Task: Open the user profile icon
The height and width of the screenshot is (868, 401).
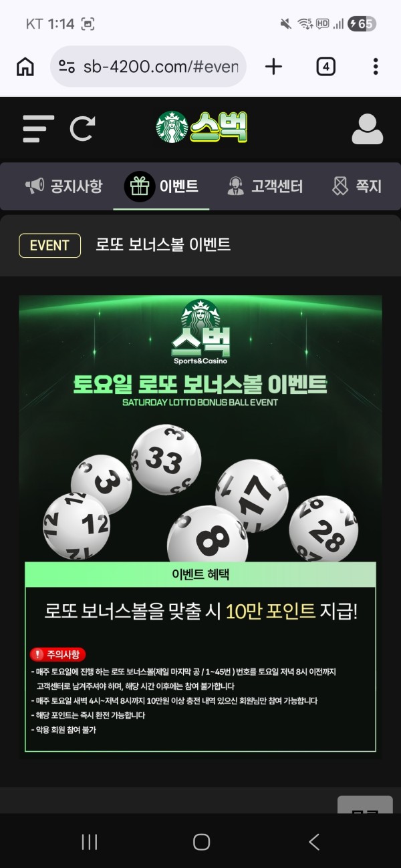Action: click(x=367, y=129)
